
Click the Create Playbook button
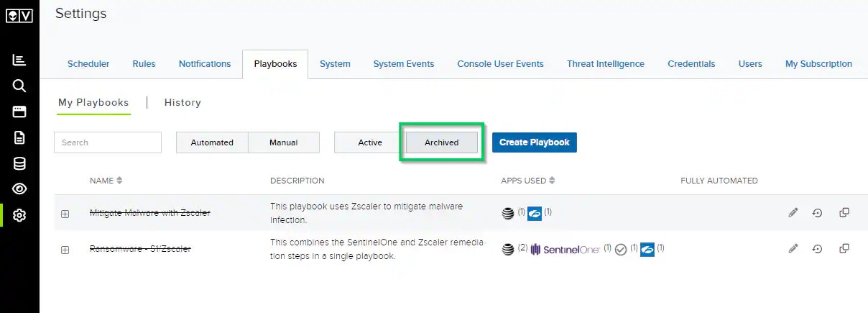click(534, 142)
